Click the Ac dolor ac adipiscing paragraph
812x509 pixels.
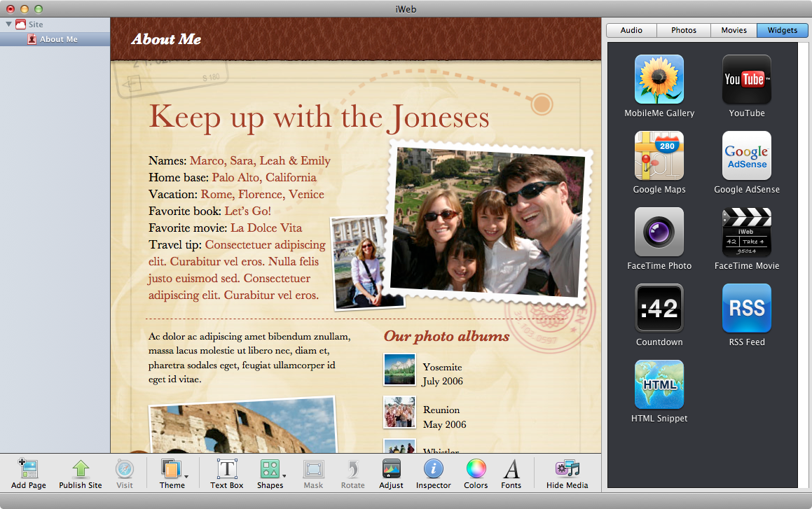click(x=249, y=358)
